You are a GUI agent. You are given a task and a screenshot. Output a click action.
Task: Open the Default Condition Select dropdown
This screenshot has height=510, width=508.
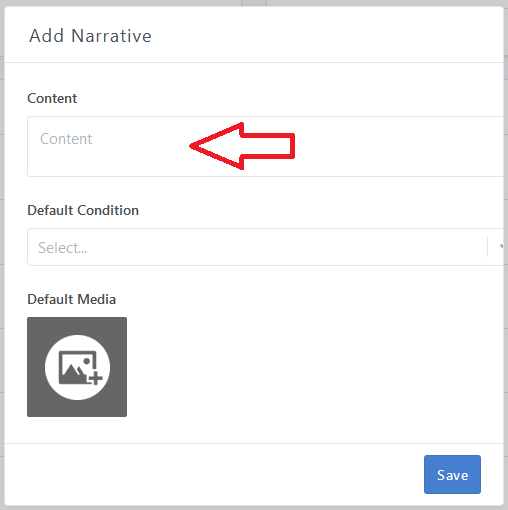[x=265, y=247]
